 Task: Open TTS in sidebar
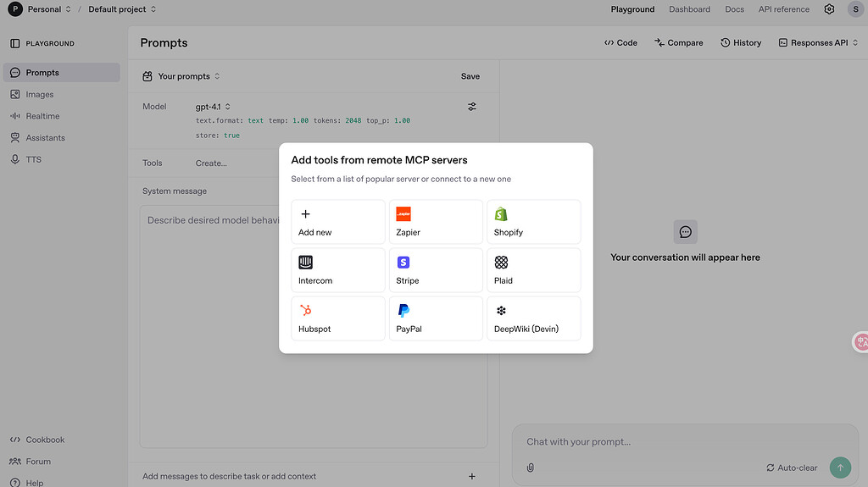61,159
